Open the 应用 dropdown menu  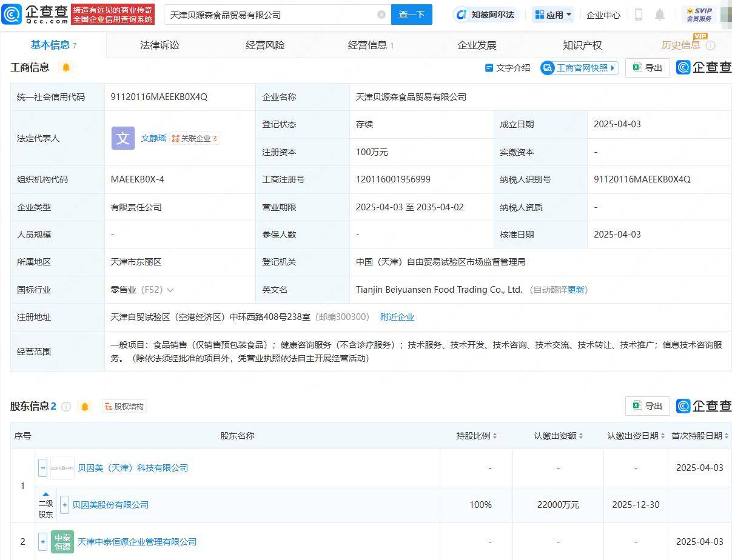coord(553,15)
